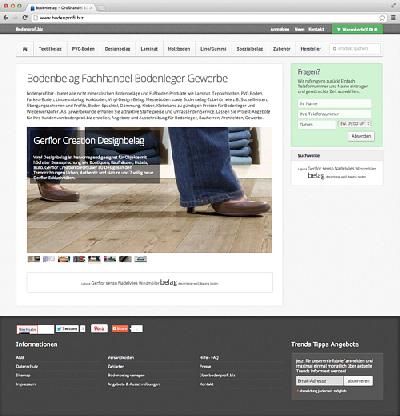Viewport: 400px width, 416px height.
Task: Click the article search field
Action: [x=355, y=49]
